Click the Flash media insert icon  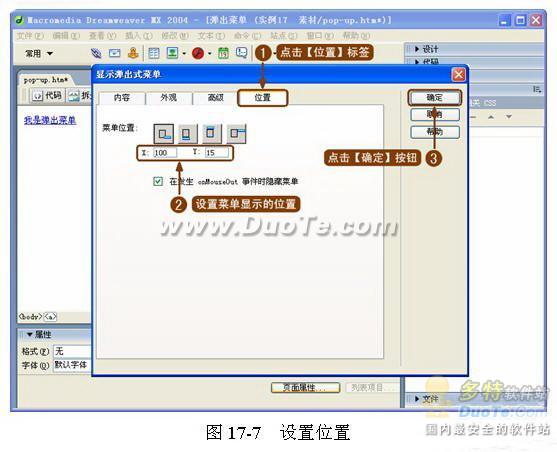point(198,53)
